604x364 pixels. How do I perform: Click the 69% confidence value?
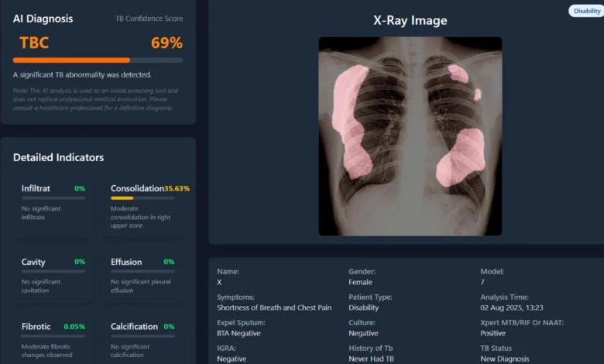coord(166,43)
